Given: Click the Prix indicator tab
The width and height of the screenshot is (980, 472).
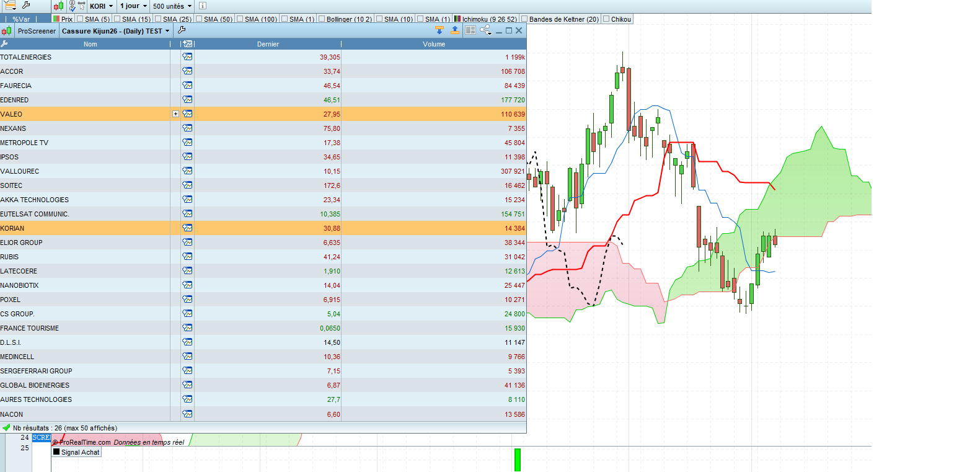Looking at the screenshot, I should click(63, 19).
